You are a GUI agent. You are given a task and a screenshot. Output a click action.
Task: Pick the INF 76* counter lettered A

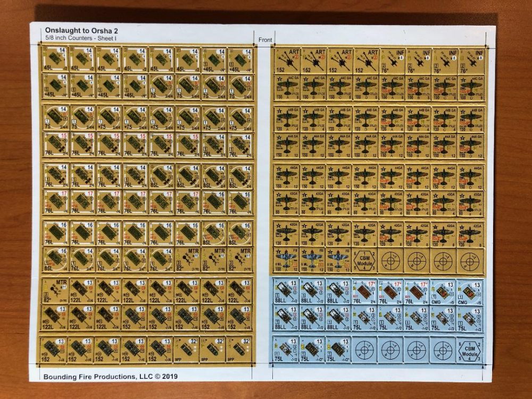click(x=392, y=61)
